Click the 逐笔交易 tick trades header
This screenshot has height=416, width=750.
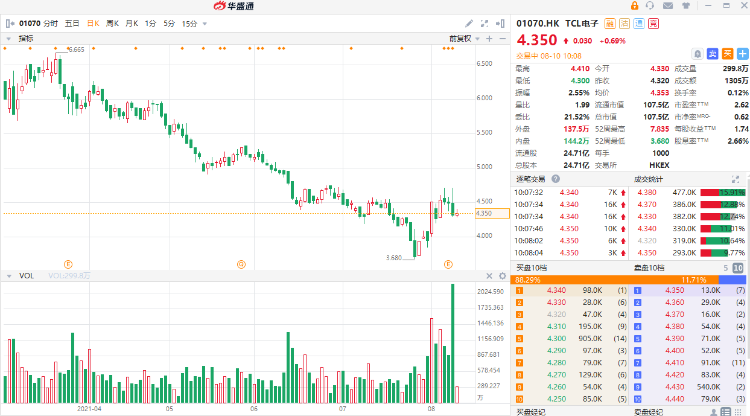pos(531,179)
